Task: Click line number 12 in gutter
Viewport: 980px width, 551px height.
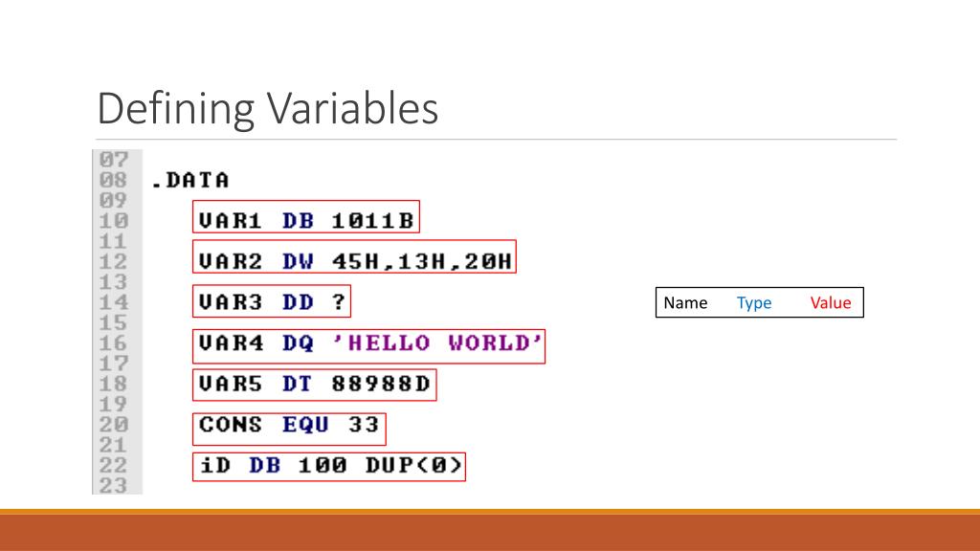Action: 114,262
